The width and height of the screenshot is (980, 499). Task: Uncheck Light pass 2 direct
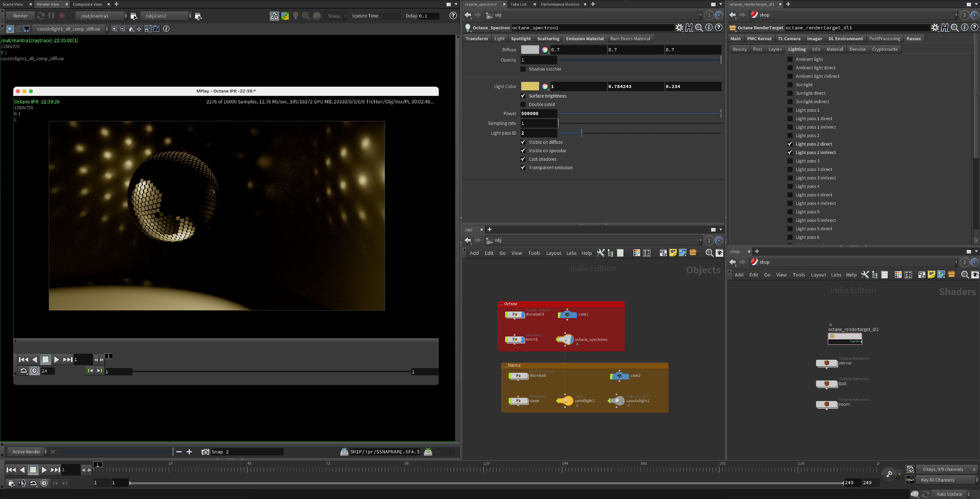pyautogui.click(x=790, y=144)
